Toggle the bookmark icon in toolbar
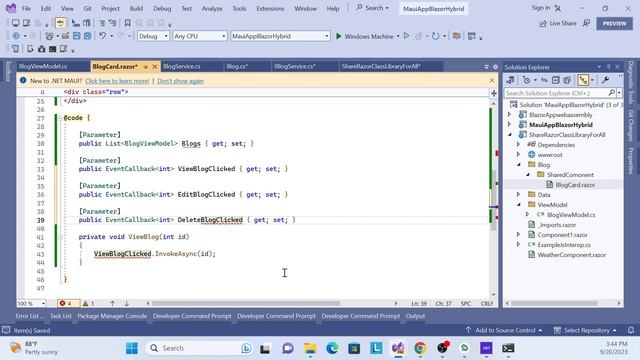 pos(127,23)
